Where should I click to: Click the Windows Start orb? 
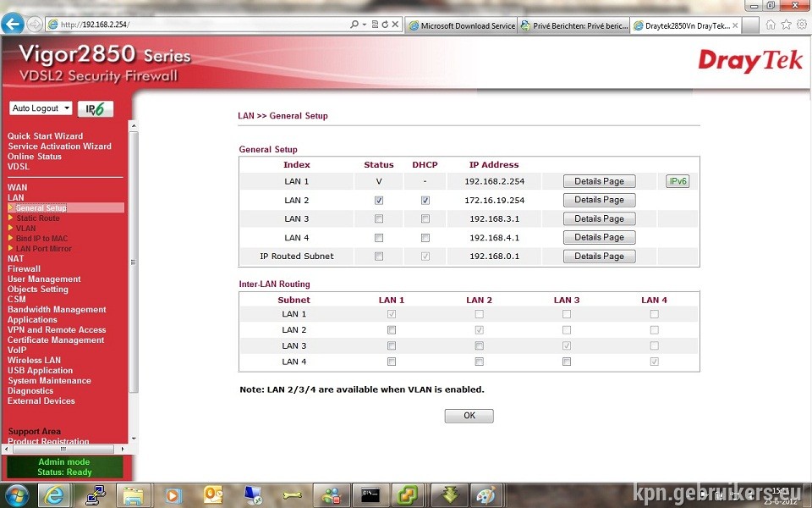coord(17,495)
